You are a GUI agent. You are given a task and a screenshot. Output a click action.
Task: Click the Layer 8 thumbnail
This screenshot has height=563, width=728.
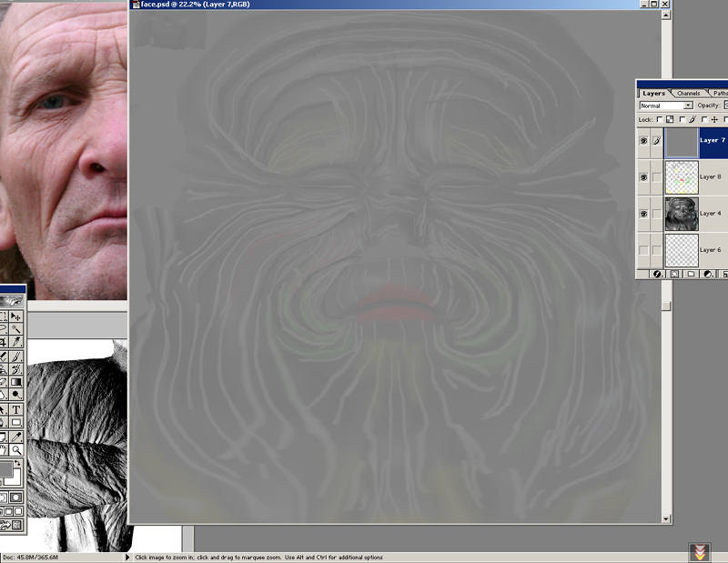(x=681, y=177)
